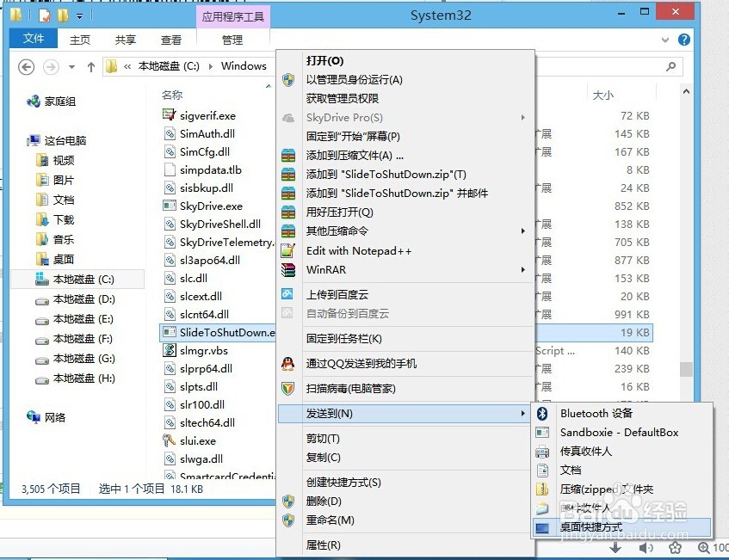Expand the SkyDrive Pro submenu arrow
The width and height of the screenshot is (729, 560).
point(522,117)
